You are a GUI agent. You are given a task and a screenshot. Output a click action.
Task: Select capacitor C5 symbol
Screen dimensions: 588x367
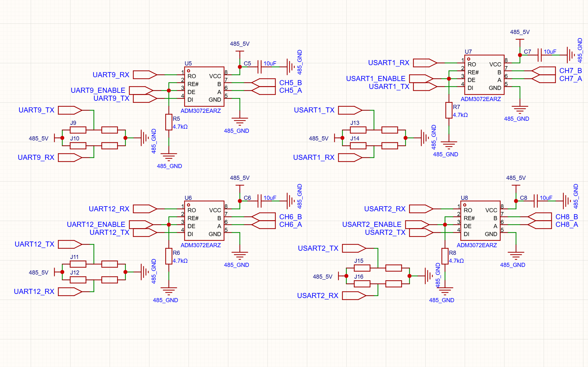pyautogui.click(x=259, y=67)
